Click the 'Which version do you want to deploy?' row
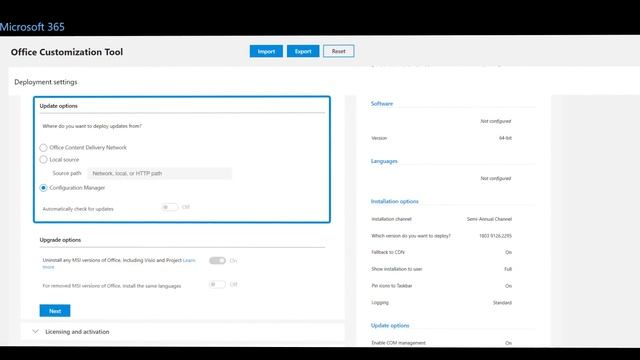 tap(441, 236)
